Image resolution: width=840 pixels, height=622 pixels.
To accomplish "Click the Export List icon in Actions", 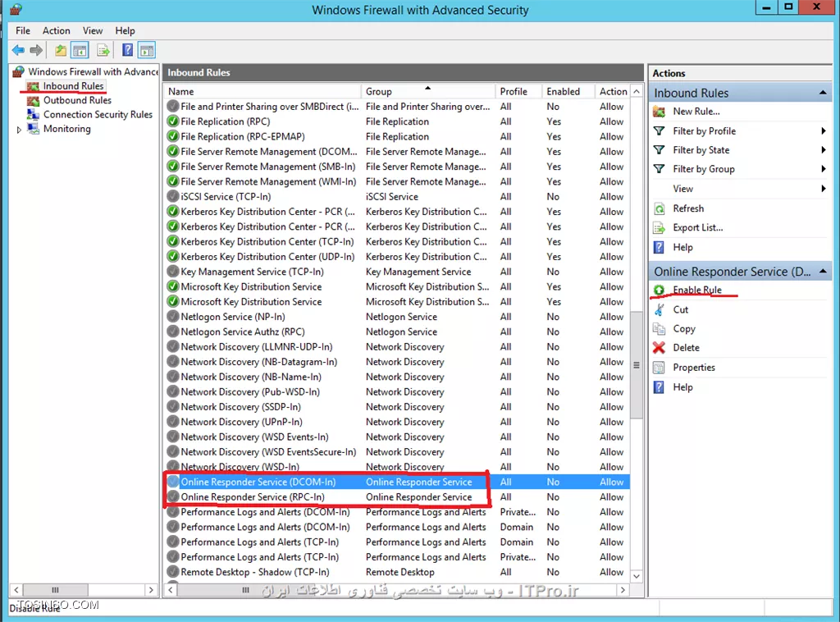I will click(x=659, y=227).
